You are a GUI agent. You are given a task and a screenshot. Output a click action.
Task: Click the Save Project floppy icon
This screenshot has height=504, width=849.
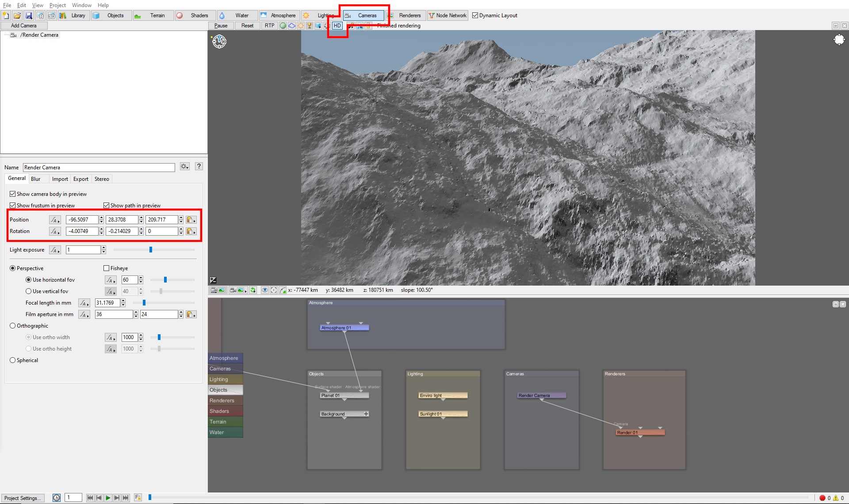tap(29, 15)
